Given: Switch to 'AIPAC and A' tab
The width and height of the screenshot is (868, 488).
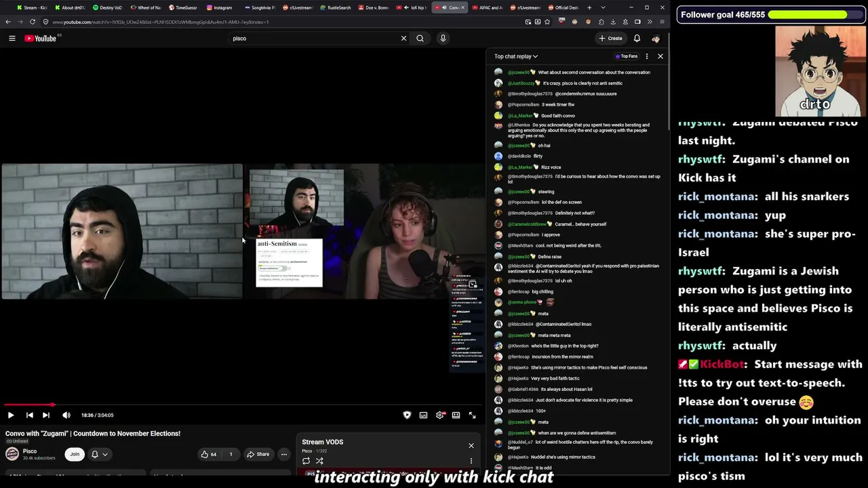Looking at the screenshot, I should (x=486, y=7).
